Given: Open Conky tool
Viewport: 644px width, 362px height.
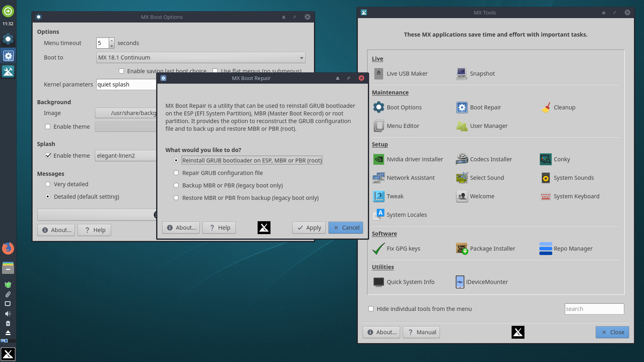Looking at the screenshot, I should pyautogui.click(x=555, y=159).
